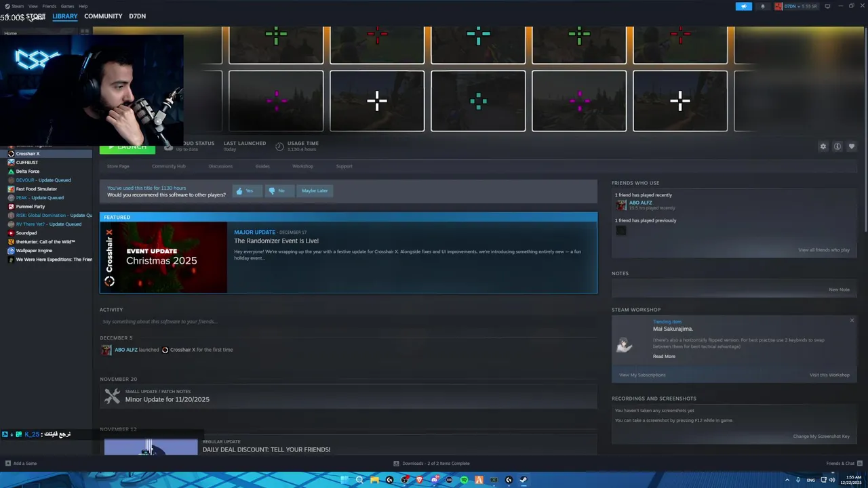
Task: Open D7DN account dropdown
Action: [797, 6]
